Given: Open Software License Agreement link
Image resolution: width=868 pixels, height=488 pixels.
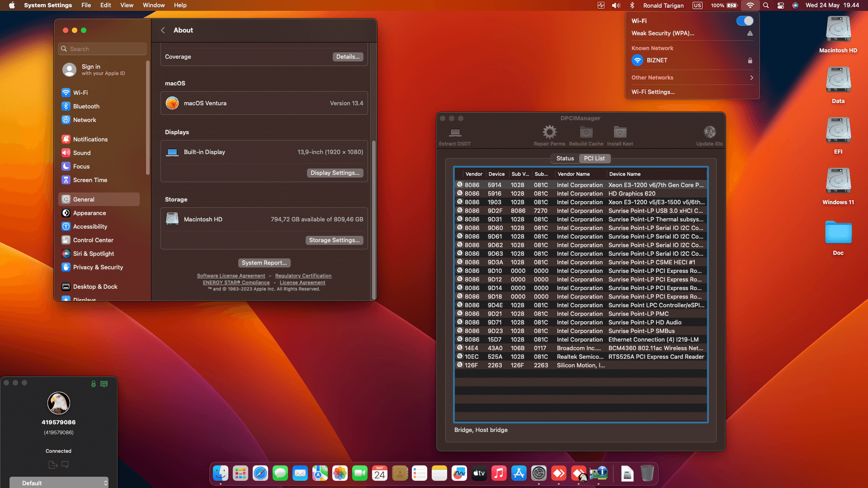Looking at the screenshot, I should point(231,276).
